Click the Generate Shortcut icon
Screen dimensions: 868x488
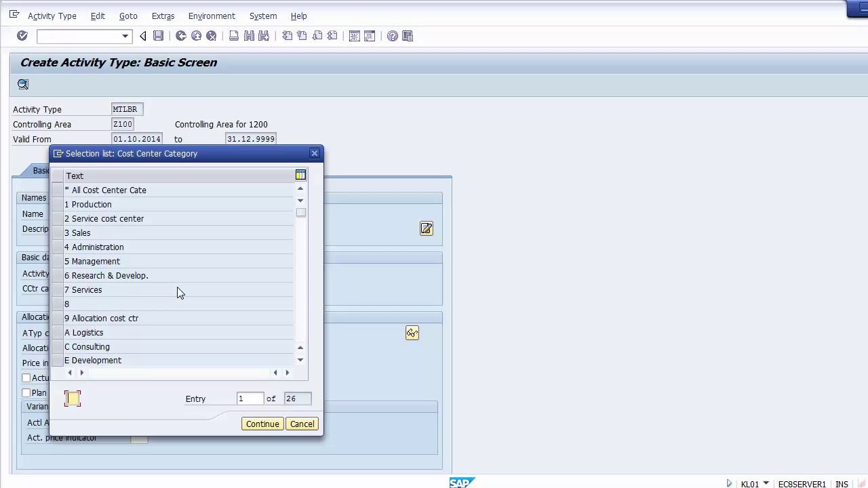click(370, 36)
